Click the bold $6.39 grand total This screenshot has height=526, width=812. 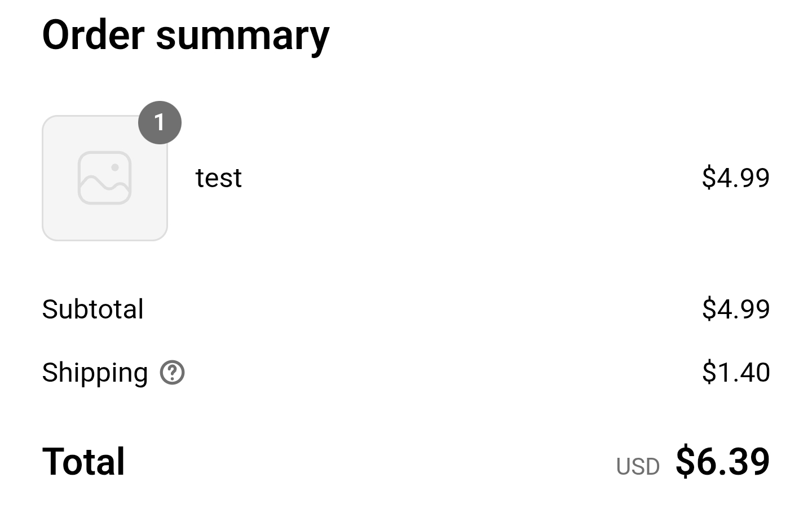[x=722, y=461]
